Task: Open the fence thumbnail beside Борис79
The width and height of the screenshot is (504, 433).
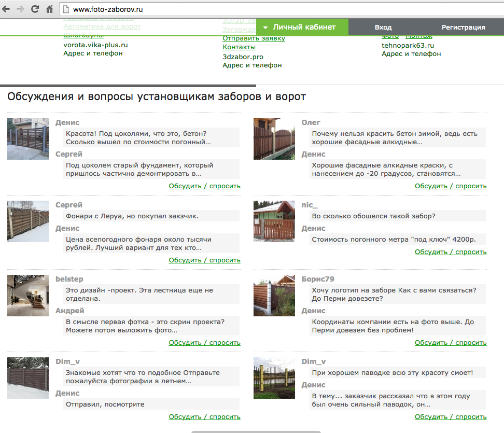Action: point(274,296)
